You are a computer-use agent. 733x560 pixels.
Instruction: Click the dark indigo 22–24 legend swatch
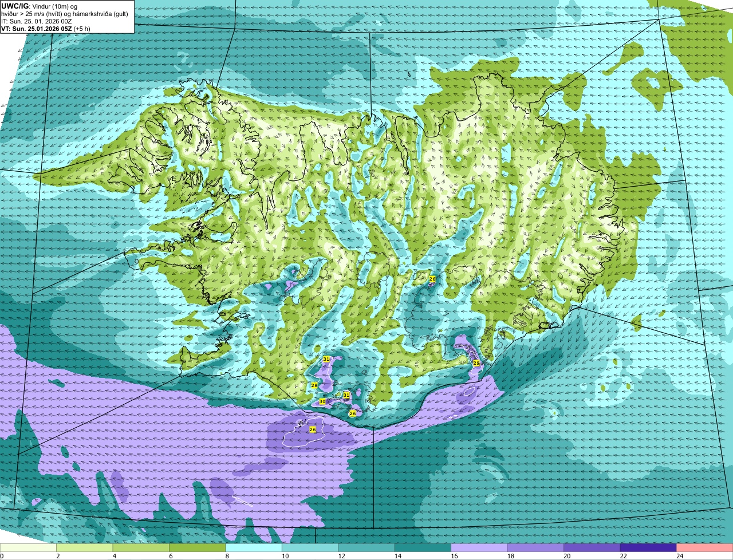coord(648,547)
